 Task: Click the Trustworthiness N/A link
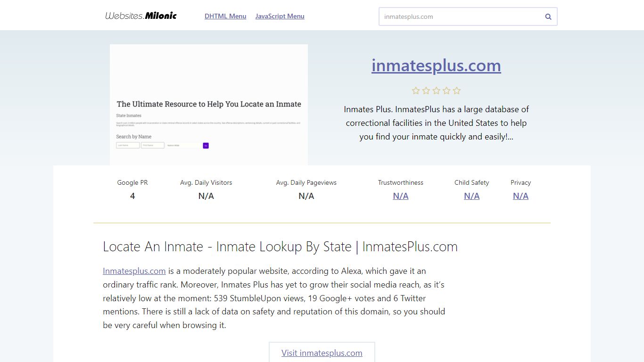[401, 196]
